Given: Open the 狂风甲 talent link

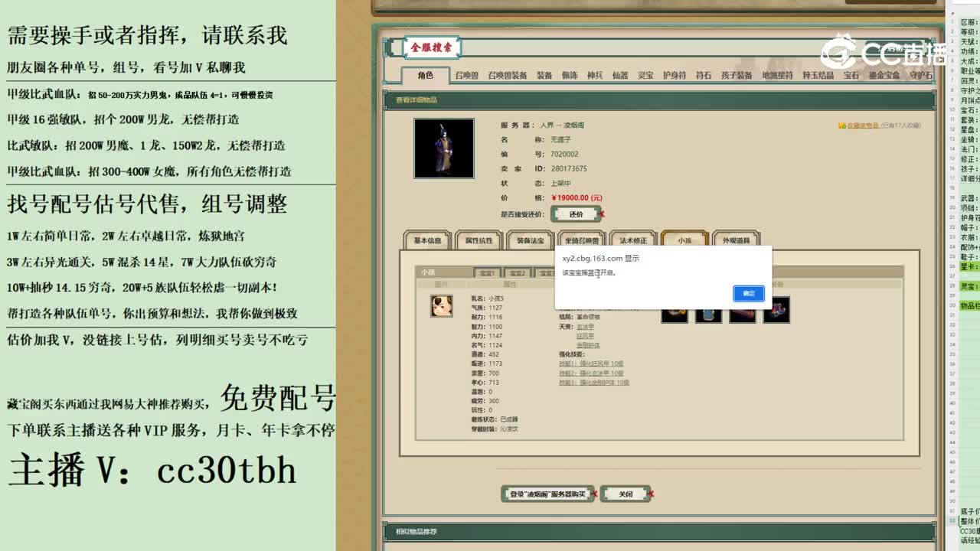Looking at the screenshot, I should click(585, 336).
